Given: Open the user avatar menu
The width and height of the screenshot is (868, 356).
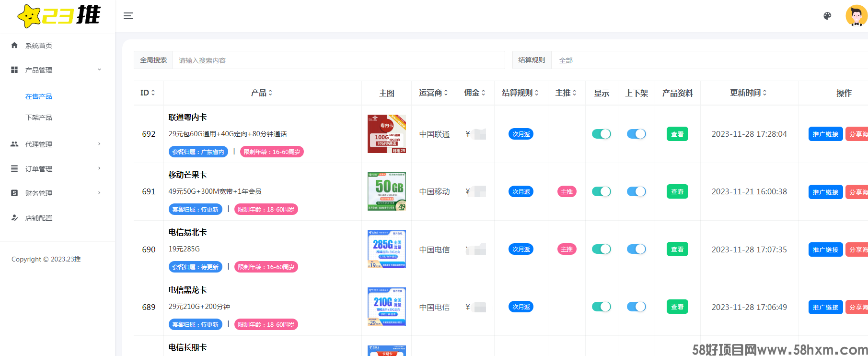Looking at the screenshot, I should tap(856, 16).
